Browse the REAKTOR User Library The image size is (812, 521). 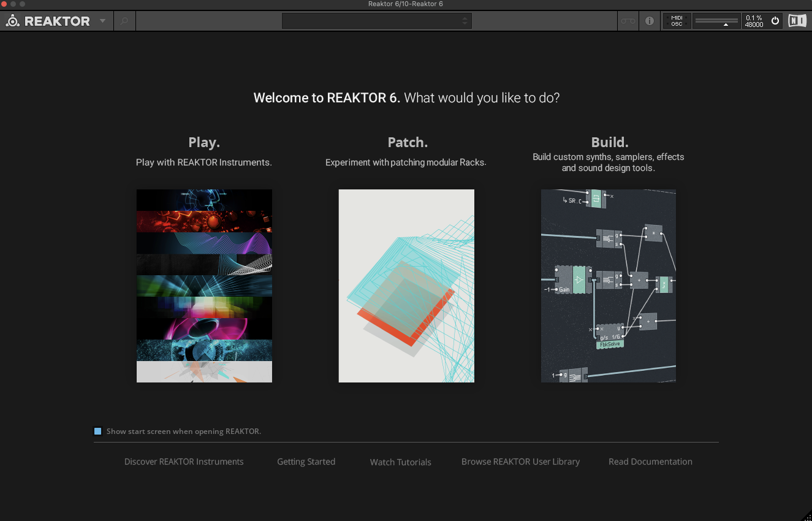click(520, 462)
